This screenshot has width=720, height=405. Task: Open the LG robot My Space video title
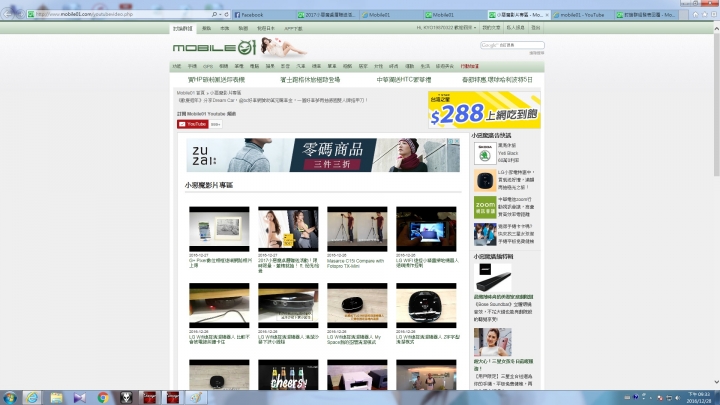tap(354, 340)
